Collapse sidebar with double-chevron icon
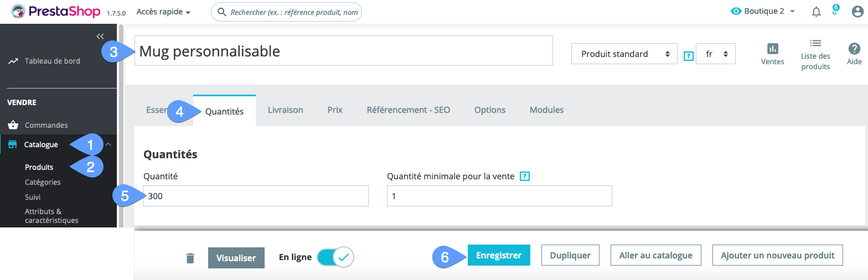The height and width of the screenshot is (280, 868). pos(100,36)
